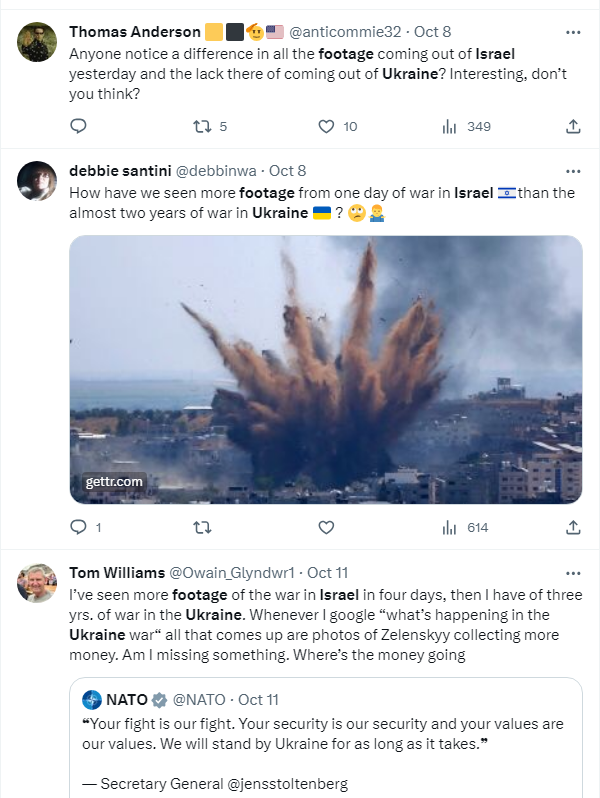The height and width of the screenshot is (798, 600).
Task: Click debbie santini's avatar
Action: tap(37, 180)
